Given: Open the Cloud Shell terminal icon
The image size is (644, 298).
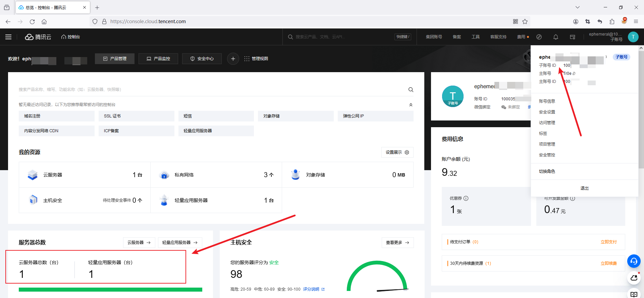Looking at the screenshot, I should [573, 37].
